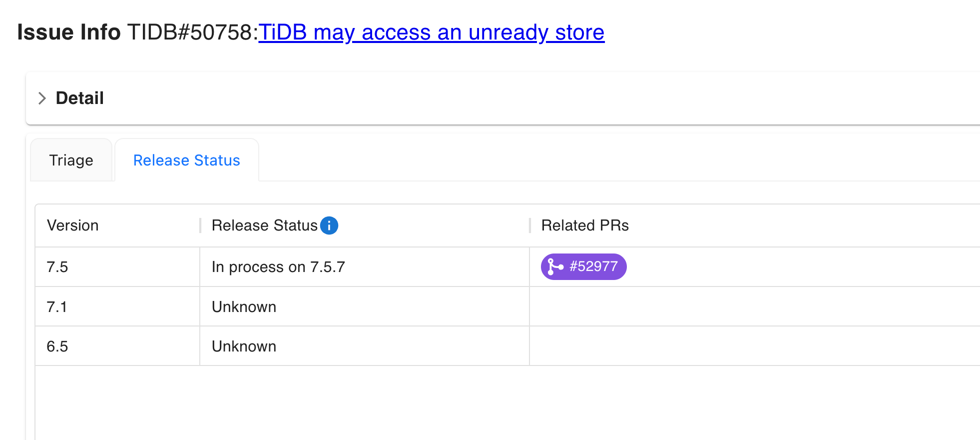Click the Release Status column header
This screenshot has height=440, width=980.
(x=264, y=225)
